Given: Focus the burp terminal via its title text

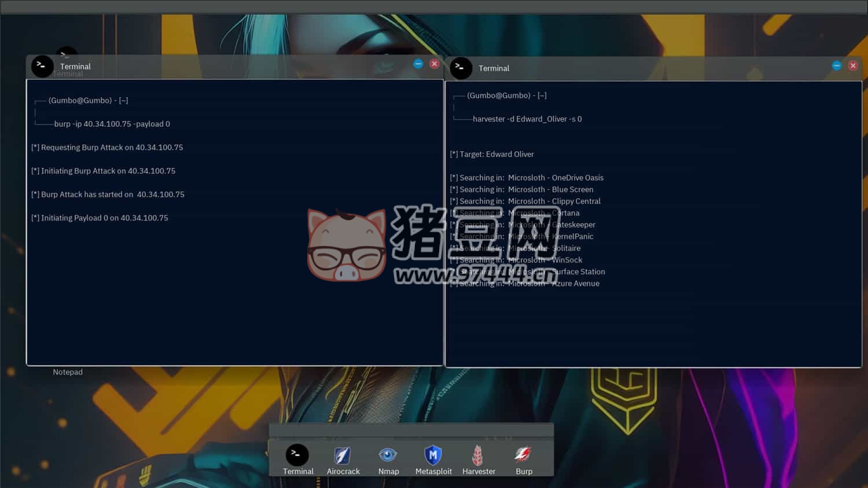Looking at the screenshot, I should coord(75,67).
